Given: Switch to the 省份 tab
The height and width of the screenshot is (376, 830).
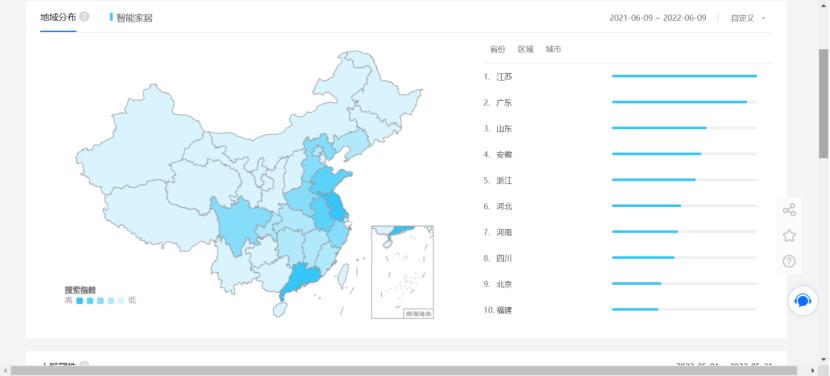Looking at the screenshot, I should click(x=498, y=49).
